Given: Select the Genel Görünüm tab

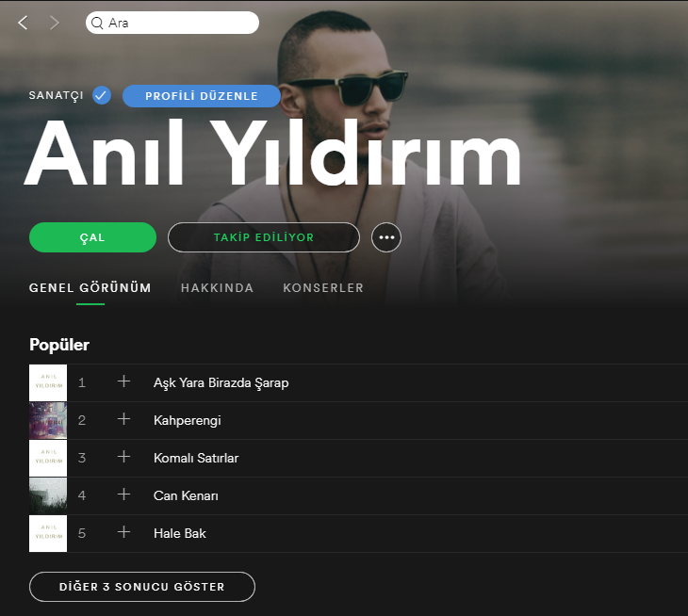Looking at the screenshot, I should coord(90,288).
